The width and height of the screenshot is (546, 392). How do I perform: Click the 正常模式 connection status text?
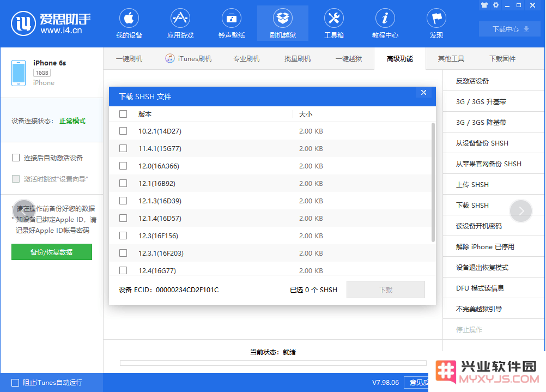coord(72,121)
